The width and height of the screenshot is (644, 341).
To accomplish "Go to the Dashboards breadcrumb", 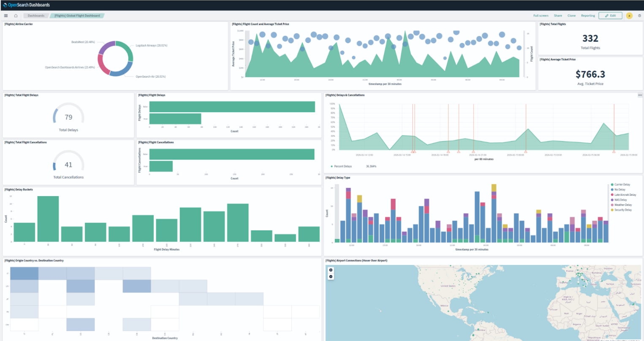I will (36, 16).
